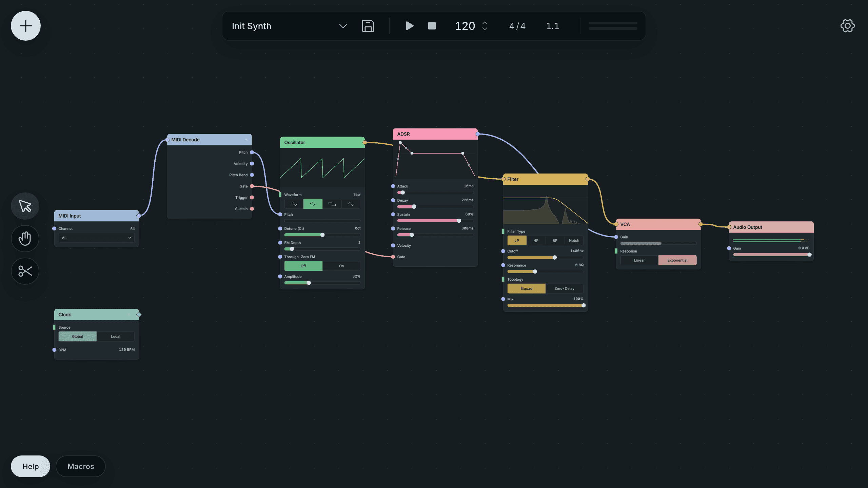Click MIDI Decode Sustain output port
Image resolution: width=868 pixels, height=488 pixels.
(252, 209)
